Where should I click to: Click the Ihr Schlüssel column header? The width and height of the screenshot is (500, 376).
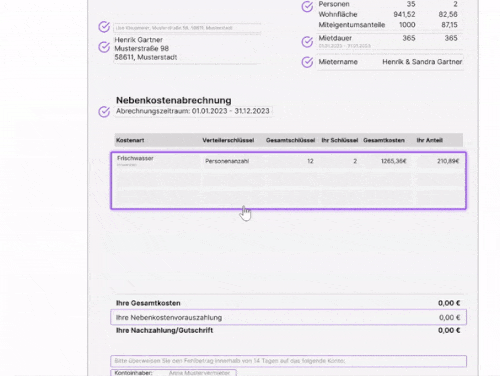tap(340, 140)
